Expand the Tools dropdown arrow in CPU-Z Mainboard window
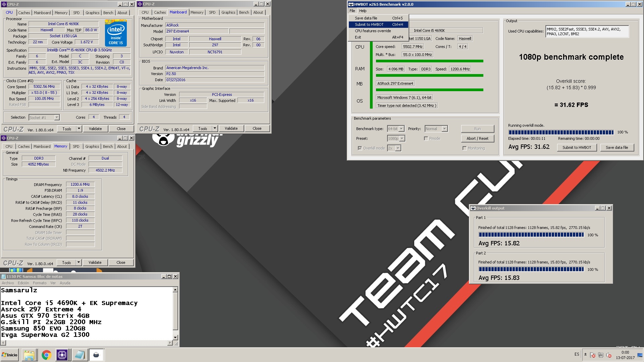The width and height of the screenshot is (644, 362). 215,128
